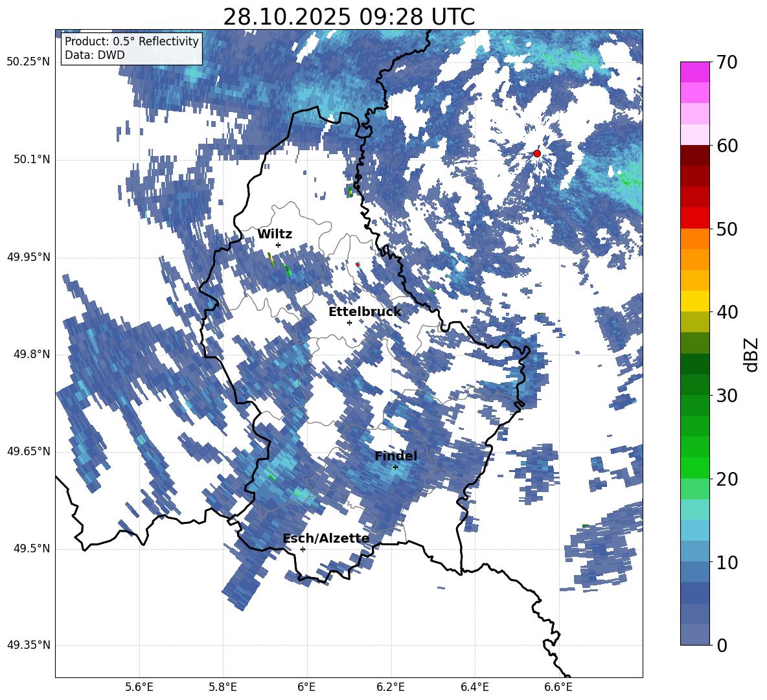Click the Esch/Alzette city label

tap(326, 538)
